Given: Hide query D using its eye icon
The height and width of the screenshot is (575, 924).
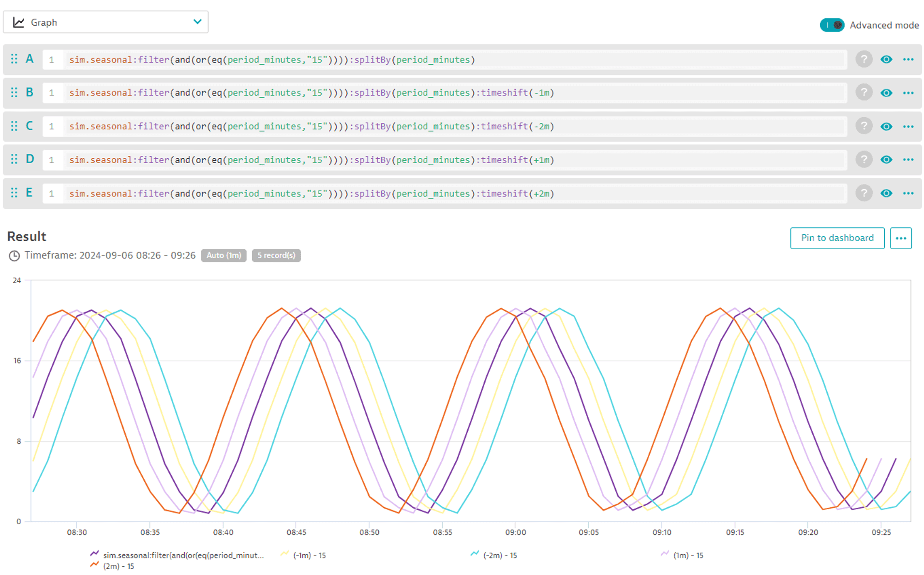Looking at the screenshot, I should 887,160.
